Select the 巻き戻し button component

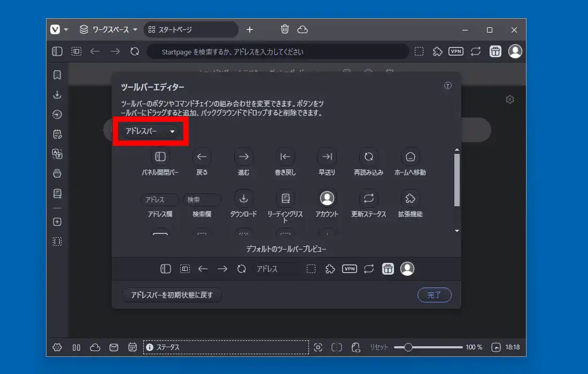coord(285,162)
